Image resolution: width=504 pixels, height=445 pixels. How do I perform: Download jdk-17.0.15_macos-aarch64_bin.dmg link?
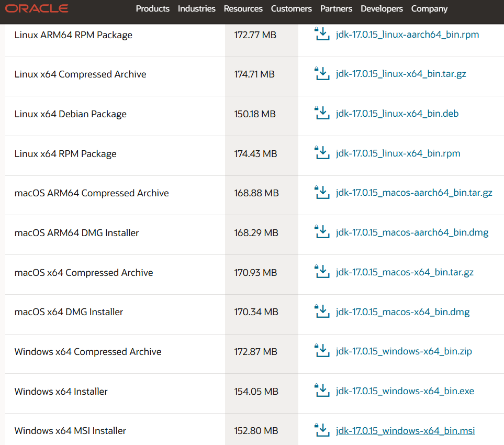tap(412, 232)
